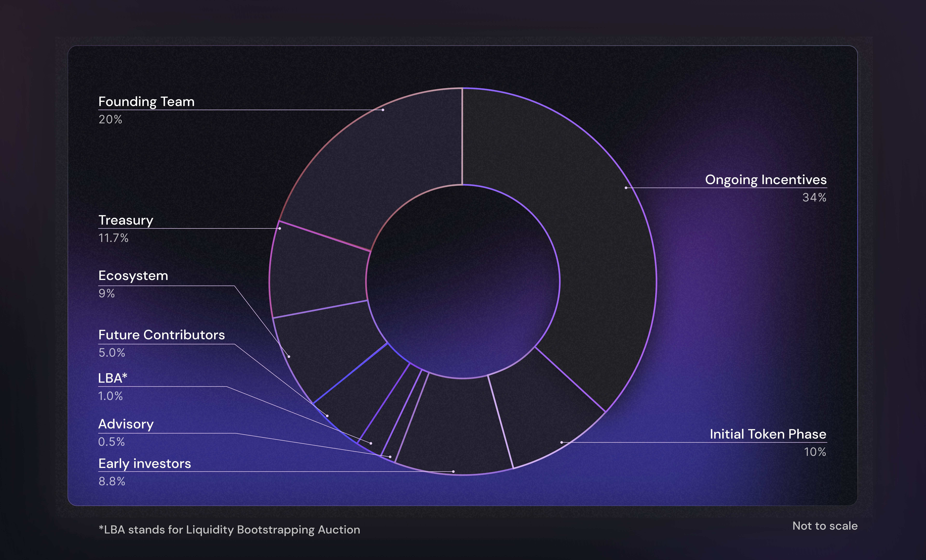926x560 pixels.
Task: Click the "34%" Ongoing Incentives value
Action: (814, 198)
